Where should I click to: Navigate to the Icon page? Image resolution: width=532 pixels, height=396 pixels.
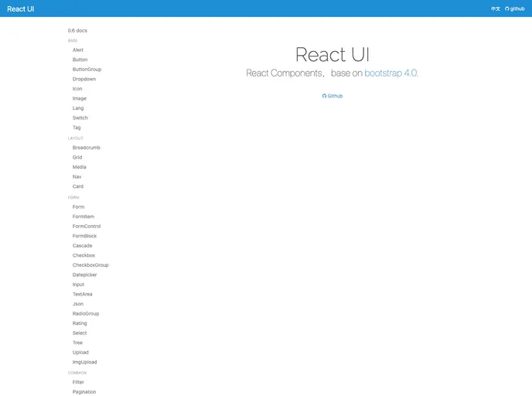(x=77, y=89)
